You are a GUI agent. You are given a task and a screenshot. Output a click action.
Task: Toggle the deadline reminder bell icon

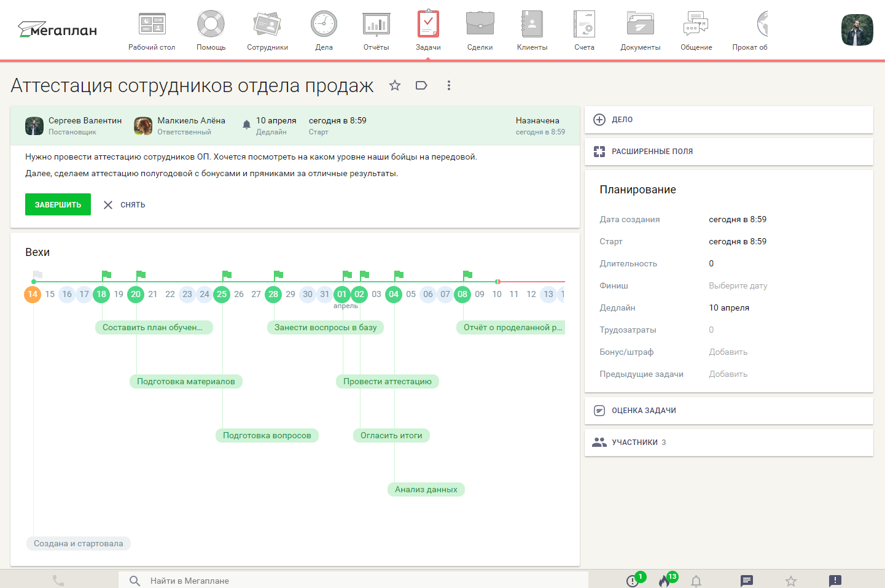point(246,125)
